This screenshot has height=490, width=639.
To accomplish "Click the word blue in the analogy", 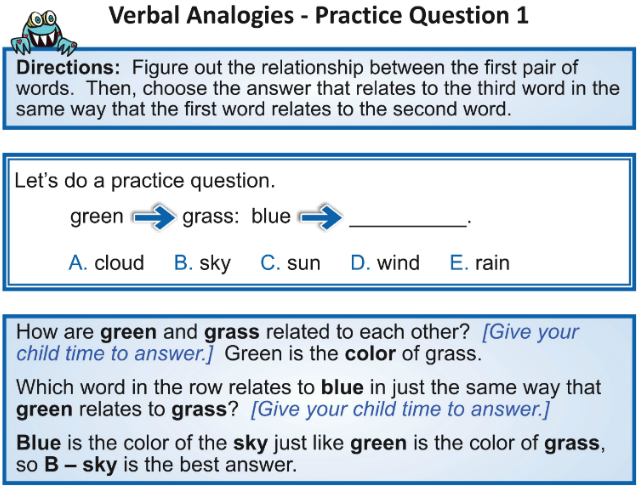I will [271, 216].
